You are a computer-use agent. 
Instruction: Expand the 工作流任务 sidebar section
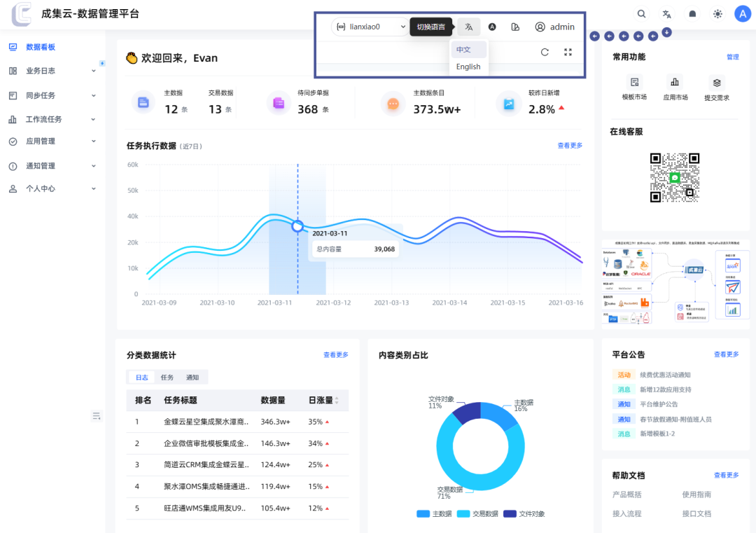[x=42, y=118]
